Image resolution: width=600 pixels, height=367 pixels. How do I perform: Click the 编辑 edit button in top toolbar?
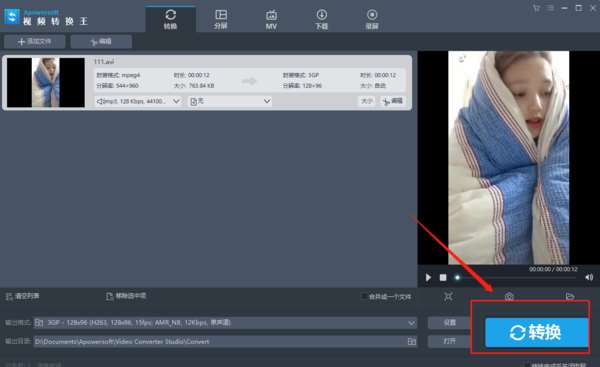tap(101, 41)
